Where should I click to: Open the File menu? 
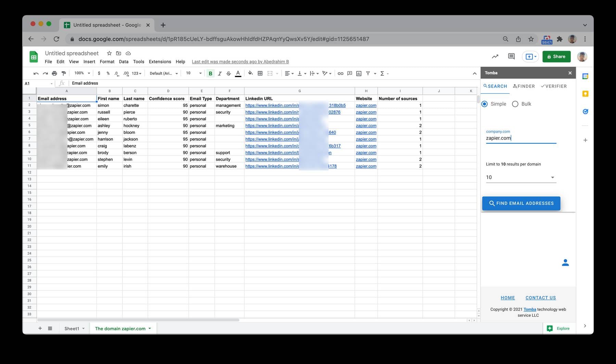pos(48,62)
